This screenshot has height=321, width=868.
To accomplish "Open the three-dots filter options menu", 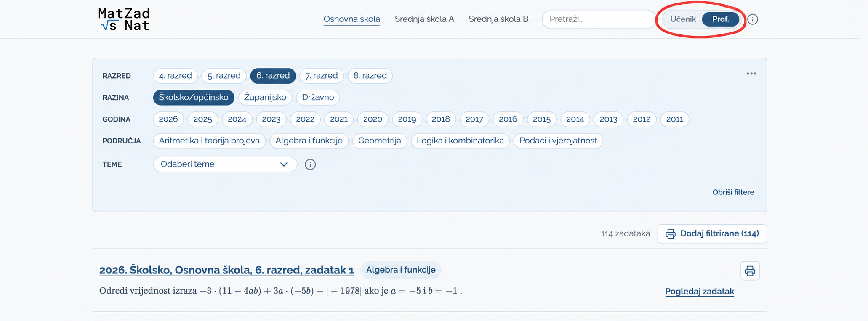I will tap(751, 74).
